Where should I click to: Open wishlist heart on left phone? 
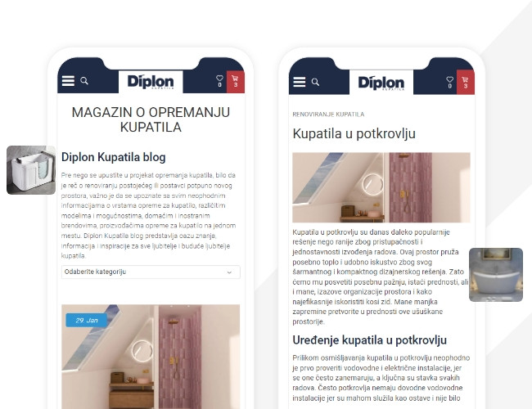coord(219,81)
